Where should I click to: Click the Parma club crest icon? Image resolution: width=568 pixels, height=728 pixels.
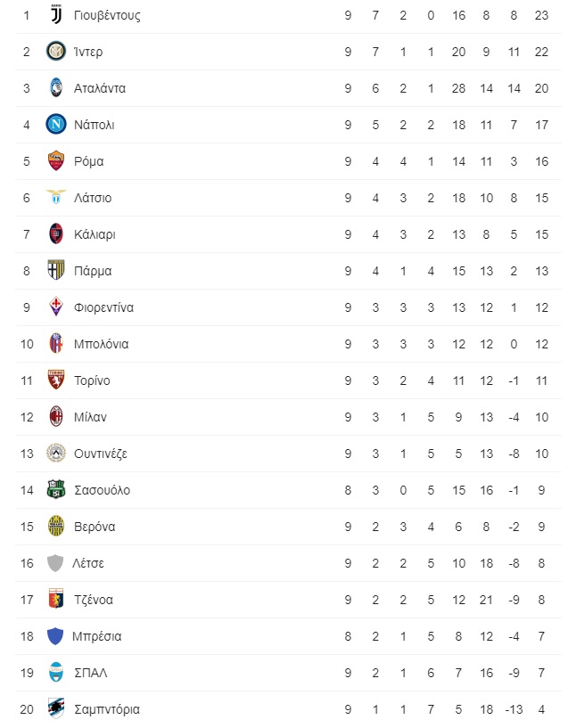56,271
